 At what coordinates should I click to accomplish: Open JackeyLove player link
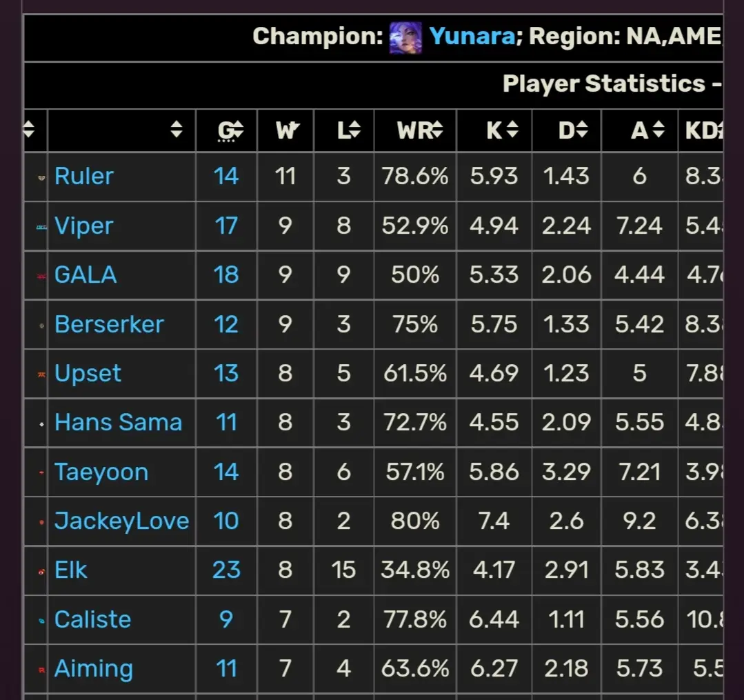tap(122, 521)
